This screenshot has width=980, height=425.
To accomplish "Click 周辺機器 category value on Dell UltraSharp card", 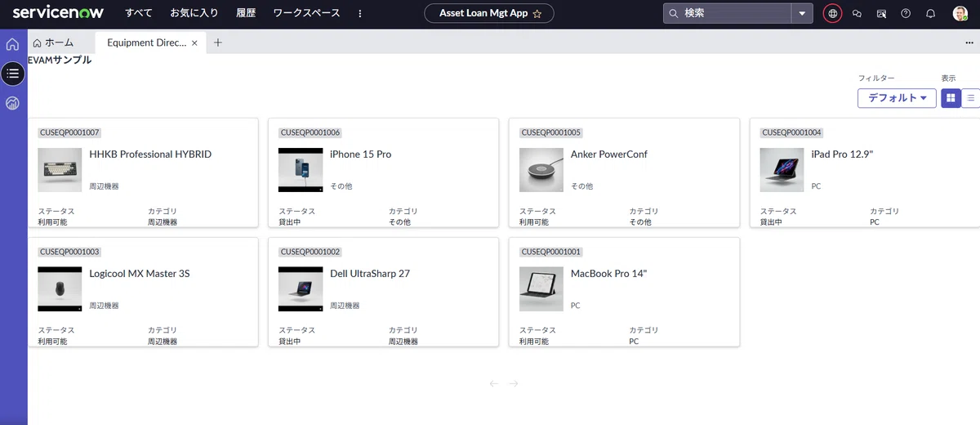I will tap(403, 342).
